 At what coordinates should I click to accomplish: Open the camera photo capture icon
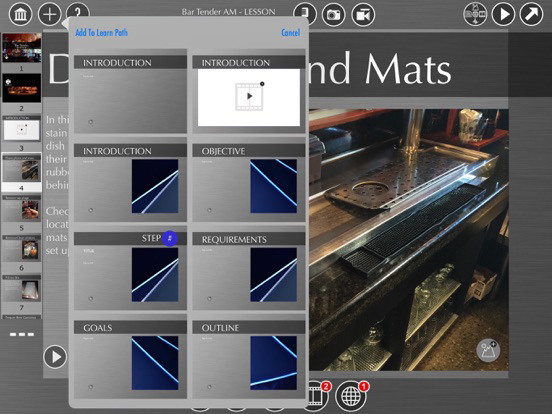(334, 14)
